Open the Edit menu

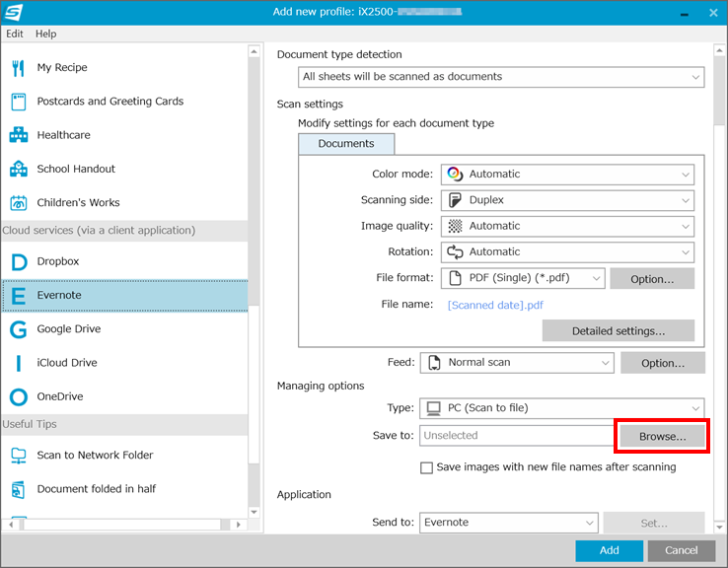point(15,34)
